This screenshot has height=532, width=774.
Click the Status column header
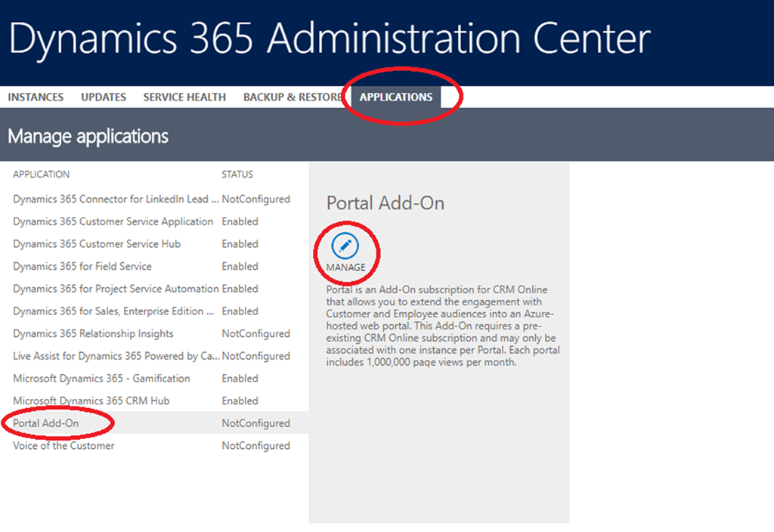coord(237,175)
